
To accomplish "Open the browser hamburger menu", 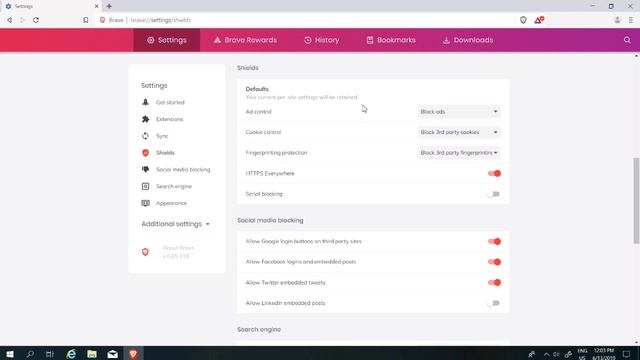I will click(x=631, y=20).
